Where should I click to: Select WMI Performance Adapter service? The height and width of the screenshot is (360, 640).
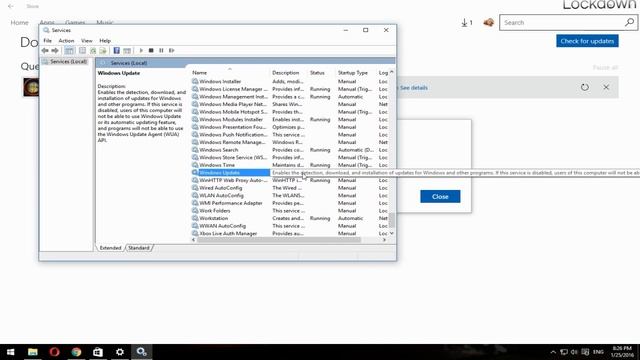tap(290, 203)
